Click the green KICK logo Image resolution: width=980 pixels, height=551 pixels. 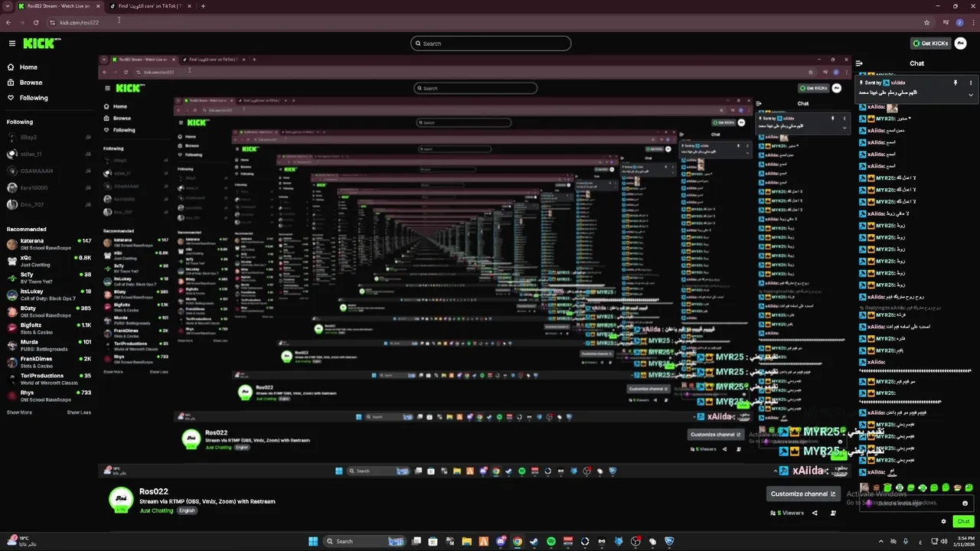(38, 44)
